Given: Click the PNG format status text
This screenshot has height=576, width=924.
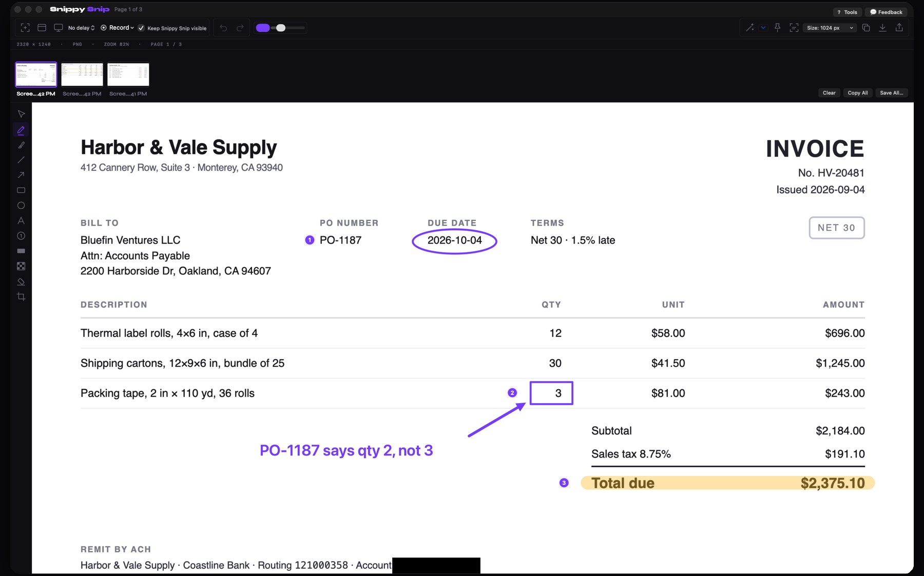Looking at the screenshot, I should pos(78,45).
